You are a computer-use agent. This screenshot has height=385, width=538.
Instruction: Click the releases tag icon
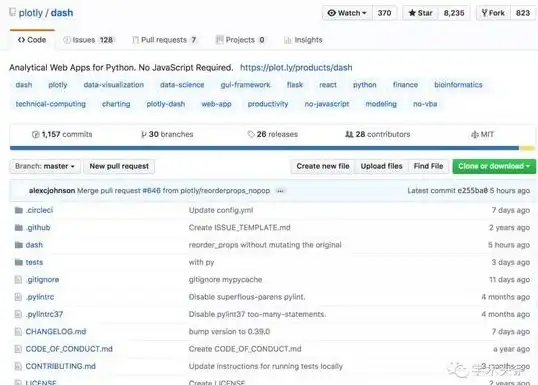[x=251, y=134]
